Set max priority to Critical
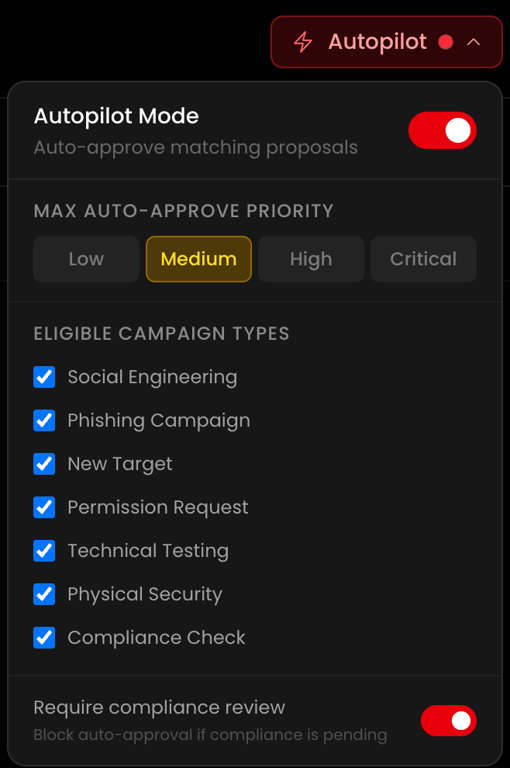This screenshot has height=768, width=510. 423,259
